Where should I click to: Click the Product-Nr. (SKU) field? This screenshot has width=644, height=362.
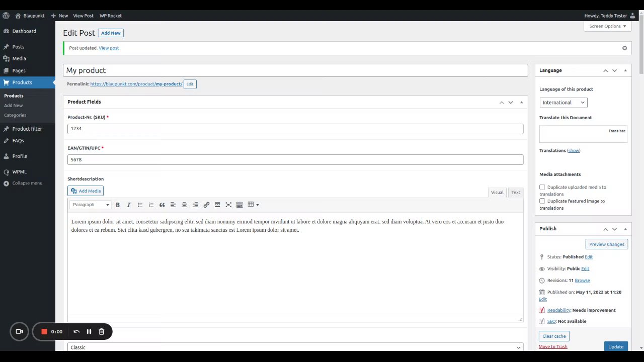pos(295,129)
